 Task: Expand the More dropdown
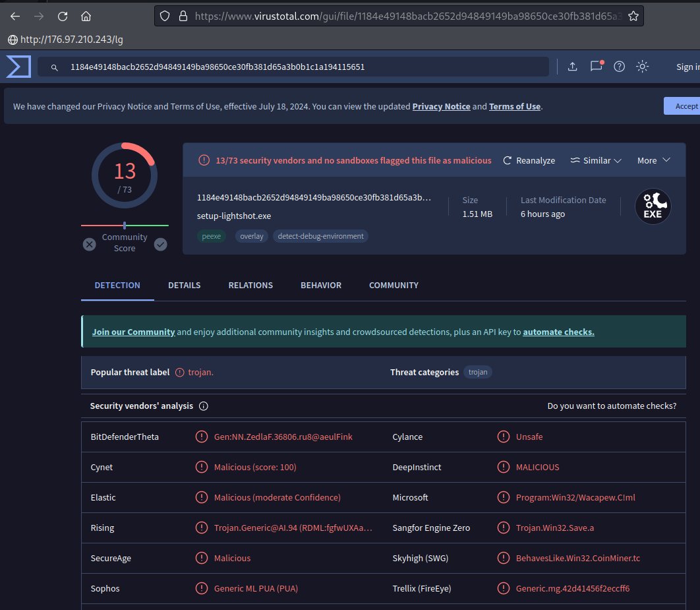[x=654, y=160]
